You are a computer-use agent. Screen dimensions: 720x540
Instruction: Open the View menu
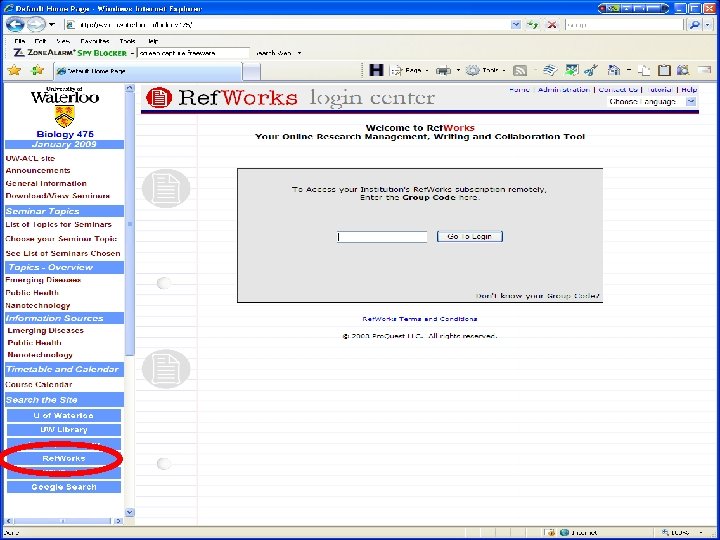(x=63, y=41)
